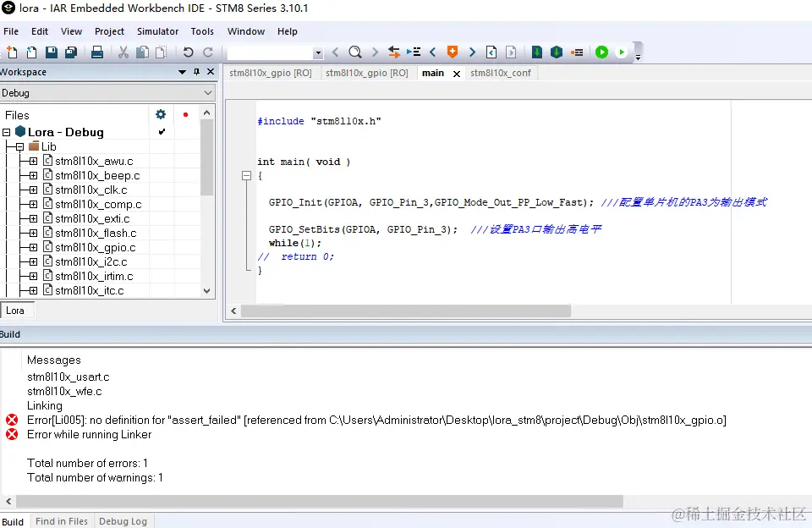Click the Go To line icon
Image resolution: width=812 pixels, height=528 pixels.
pyautogui.click(x=414, y=52)
